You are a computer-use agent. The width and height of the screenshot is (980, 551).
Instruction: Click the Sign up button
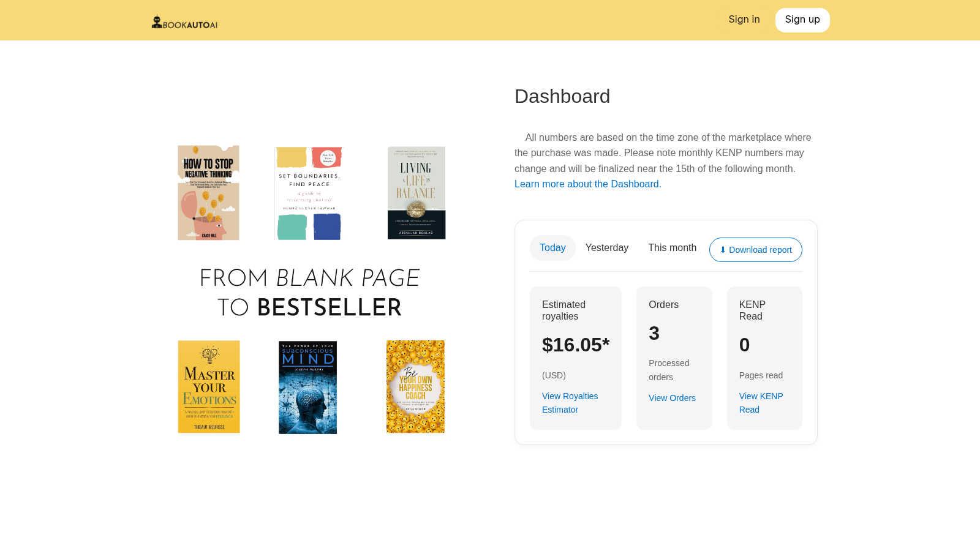[802, 20]
